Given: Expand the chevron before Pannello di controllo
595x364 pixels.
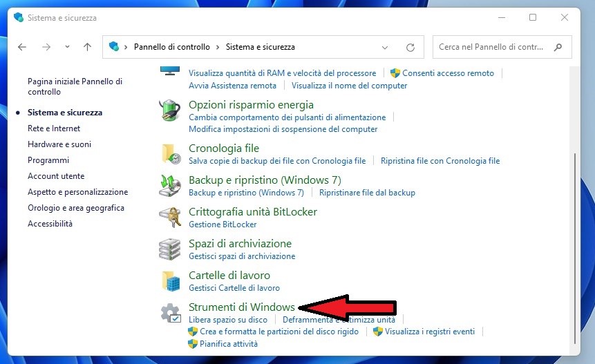Looking at the screenshot, I should [x=126, y=47].
